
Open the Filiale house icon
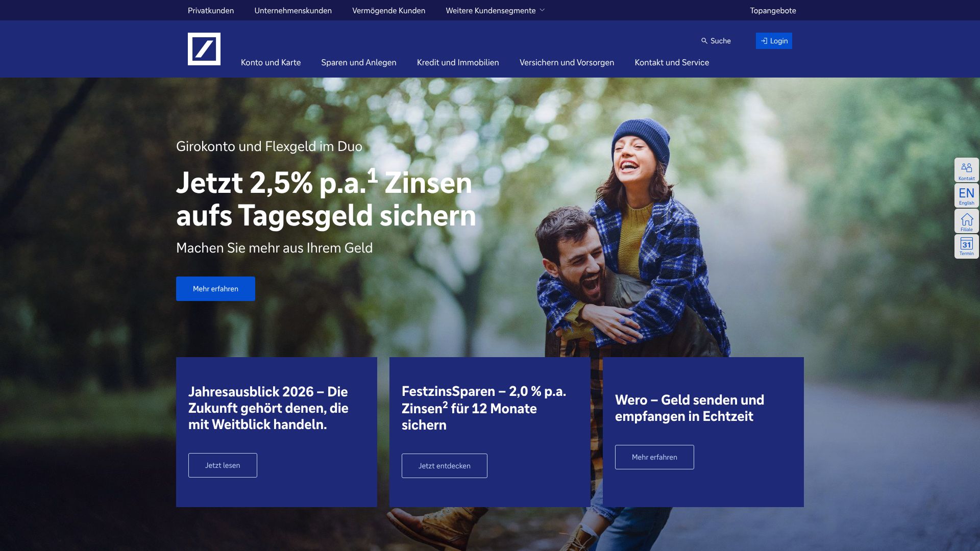tap(966, 221)
